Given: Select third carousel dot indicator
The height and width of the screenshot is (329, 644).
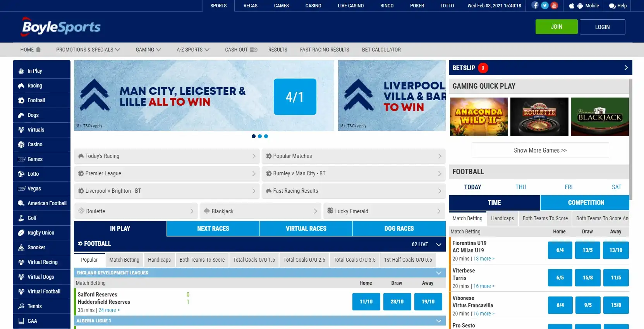Looking at the screenshot, I should point(266,136).
